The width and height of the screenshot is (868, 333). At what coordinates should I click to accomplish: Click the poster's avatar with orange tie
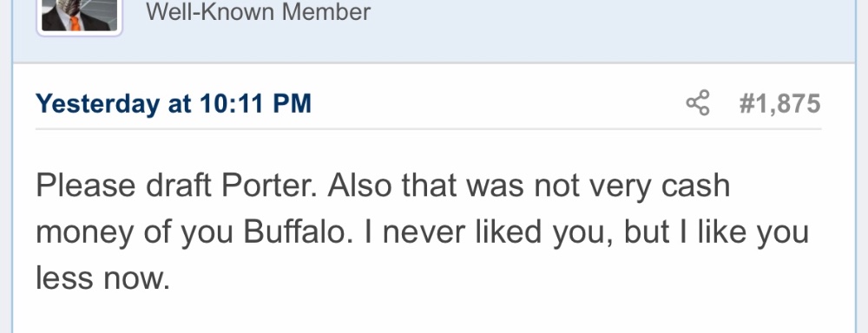(x=79, y=16)
